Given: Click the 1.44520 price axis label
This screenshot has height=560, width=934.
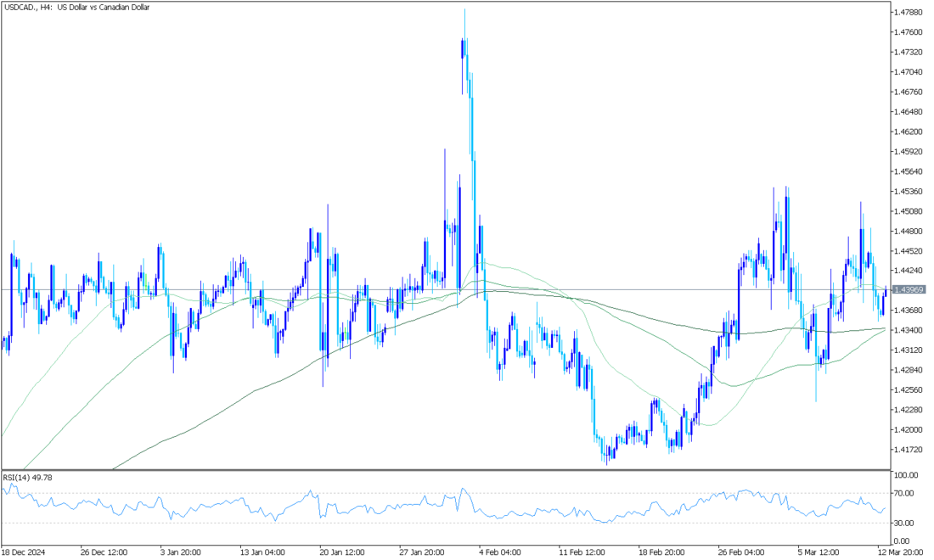Looking at the screenshot, I should 908,250.
